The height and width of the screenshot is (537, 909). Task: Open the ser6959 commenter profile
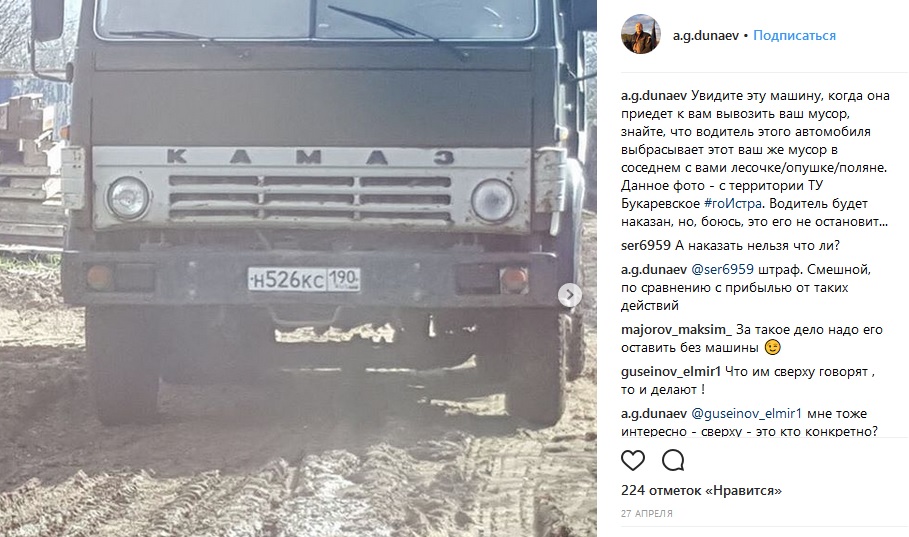[x=646, y=245]
